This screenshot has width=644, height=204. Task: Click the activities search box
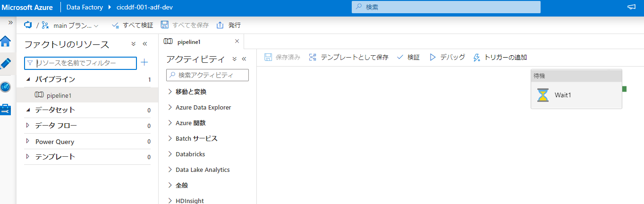coord(208,75)
